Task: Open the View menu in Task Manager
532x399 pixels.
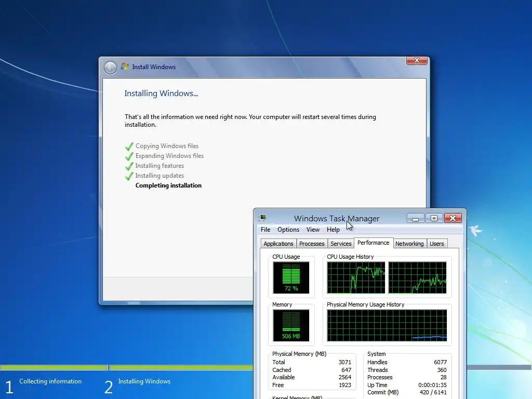Action: pyautogui.click(x=313, y=230)
